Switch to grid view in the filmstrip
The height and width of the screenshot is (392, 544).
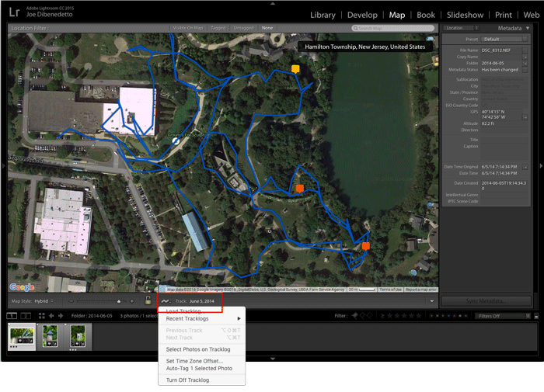pyautogui.click(x=42, y=316)
